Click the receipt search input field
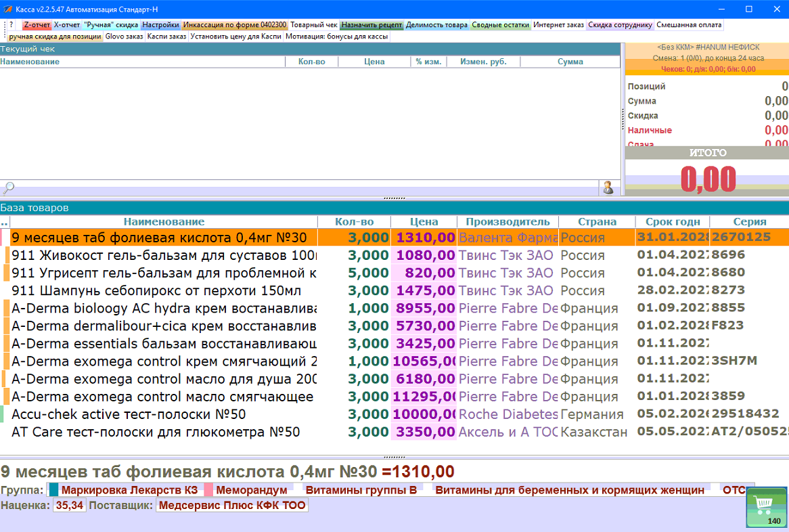 click(307, 188)
